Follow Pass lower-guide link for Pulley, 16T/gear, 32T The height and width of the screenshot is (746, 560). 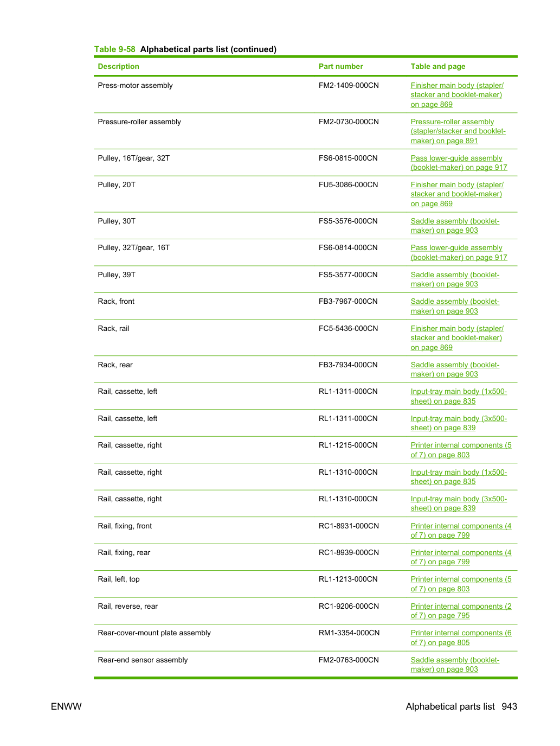click(x=459, y=163)
